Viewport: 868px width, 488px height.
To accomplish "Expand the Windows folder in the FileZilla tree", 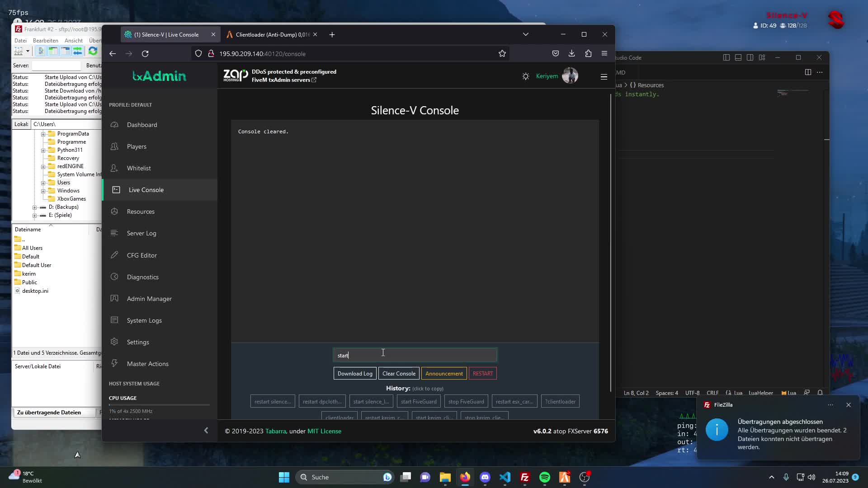I will pos(43,191).
